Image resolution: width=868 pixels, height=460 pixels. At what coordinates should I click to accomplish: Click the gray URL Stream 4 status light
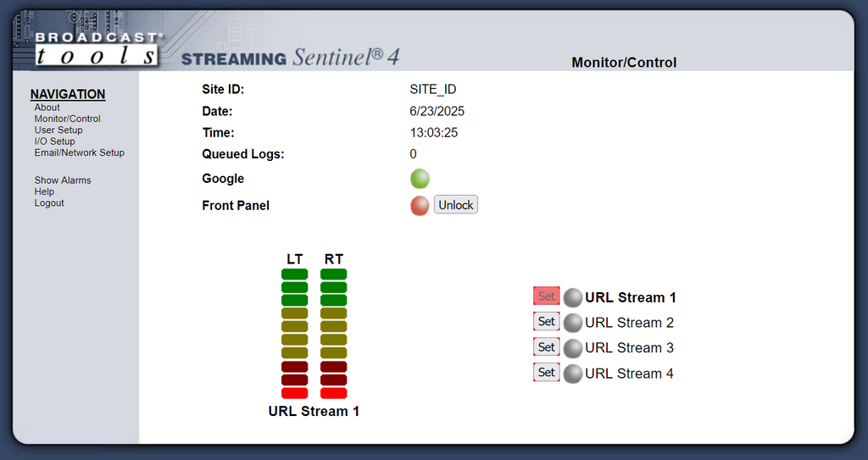coord(573,374)
